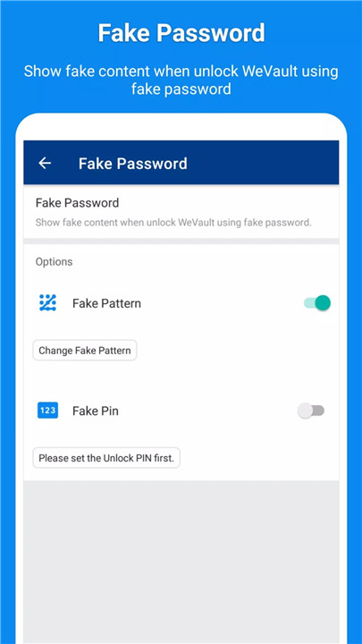This screenshot has width=362, height=644.
Task: Select the Fake Pin option label
Action: point(96,411)
